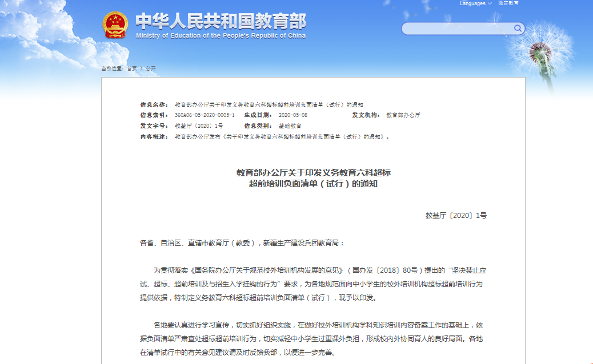Go to 首页 in the breadcrumb
Screen dimensions: 593x364
tap(131, 68)
